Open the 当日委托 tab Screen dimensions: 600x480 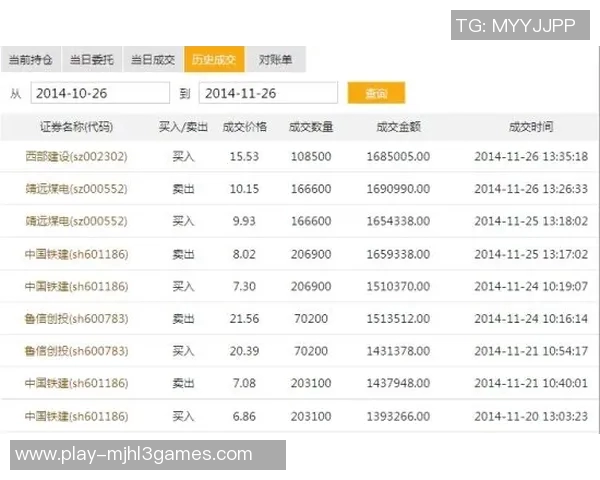(92, 59)
